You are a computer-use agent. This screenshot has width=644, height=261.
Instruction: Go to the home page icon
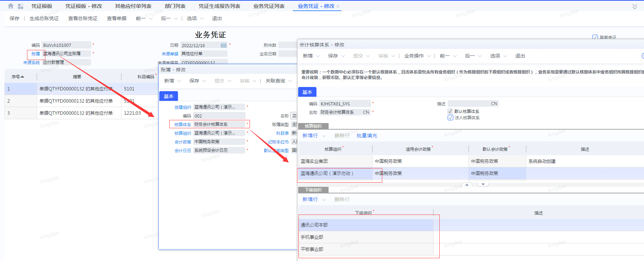11,6
